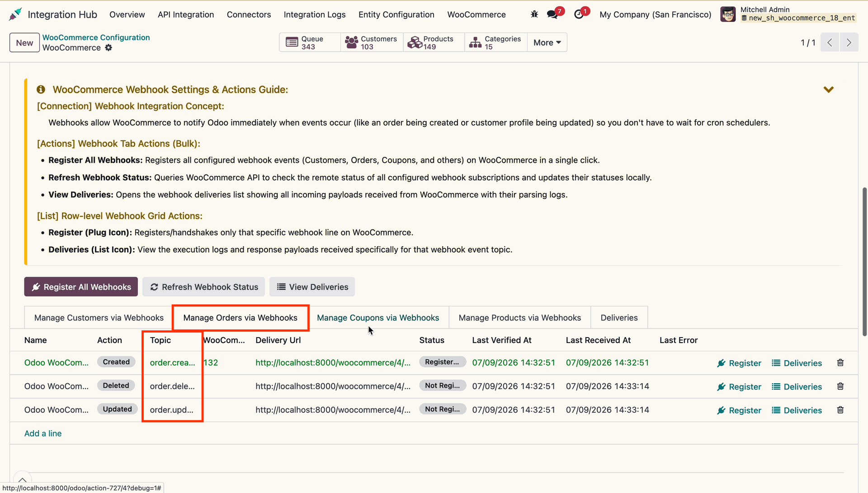Open the WooCommerce top menu
This screenshot has width=868, height=493.
coord(476,14)
